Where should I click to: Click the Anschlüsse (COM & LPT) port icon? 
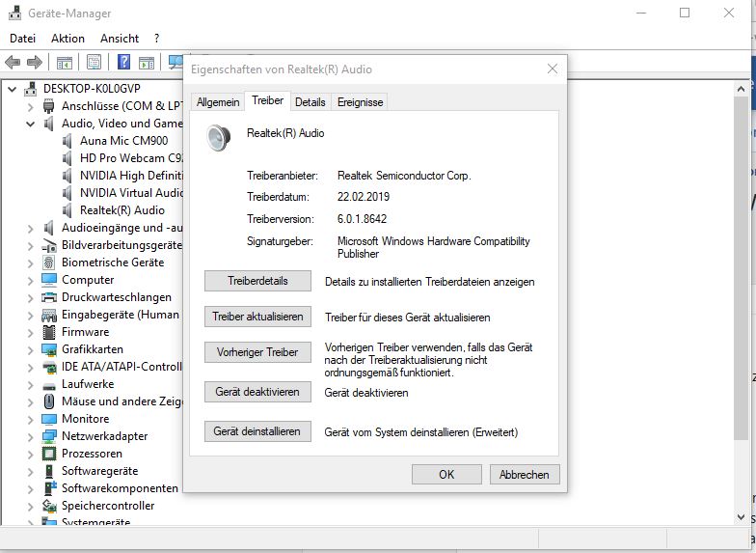pyautogui.click(x=48, y=106)
